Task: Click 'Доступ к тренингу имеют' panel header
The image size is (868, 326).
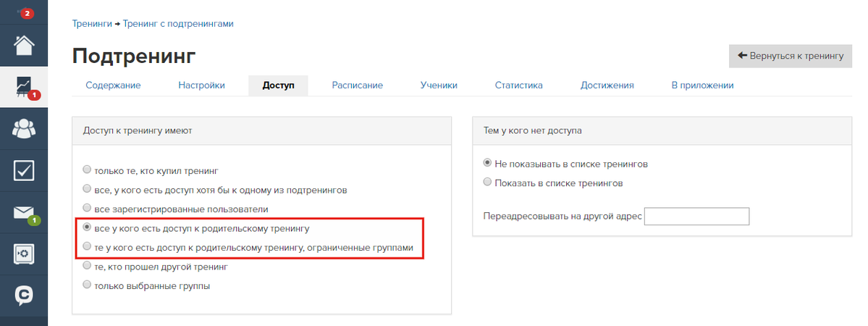Action: coord(262,131)
